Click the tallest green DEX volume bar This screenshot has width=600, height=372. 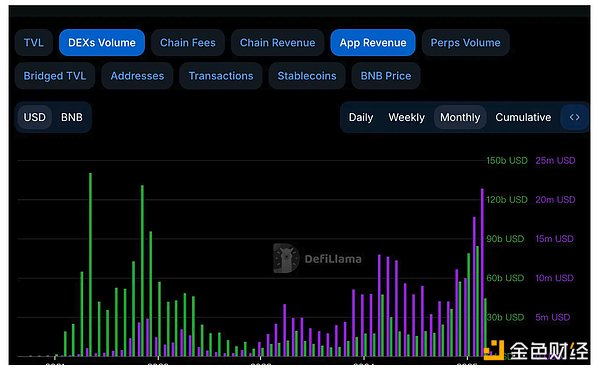coord(90,264)
